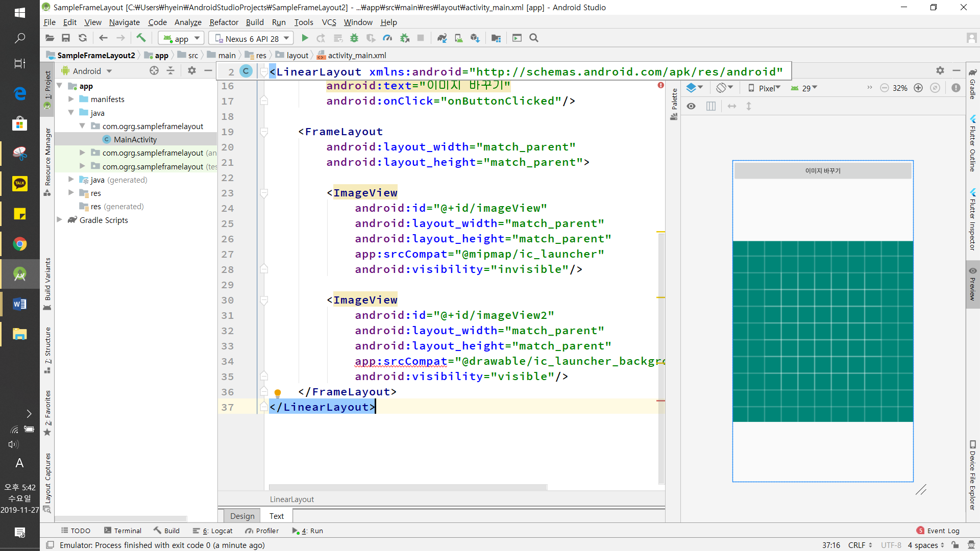Image resolution: width=980 pixels, height=551 pixels.
Task: Click the Save All disk icon
Action: [66, 38]
